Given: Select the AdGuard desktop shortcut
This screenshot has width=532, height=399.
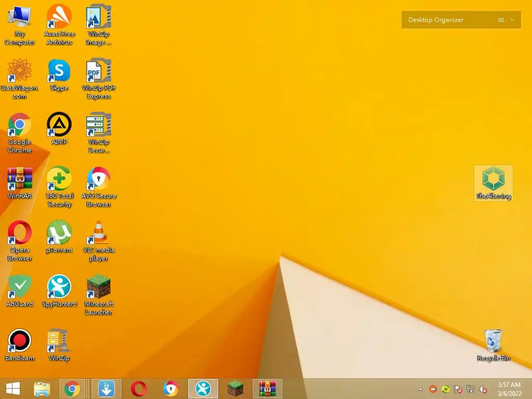Looking at the screenshot, I should tap(20, 291).
